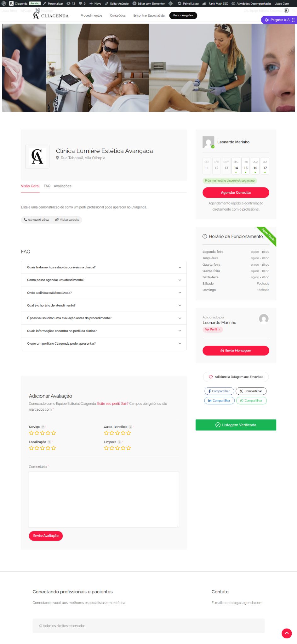Expand "Qual é o horário de atendimento?"
The image size is (297, 644).
click(x=104, y=305)
